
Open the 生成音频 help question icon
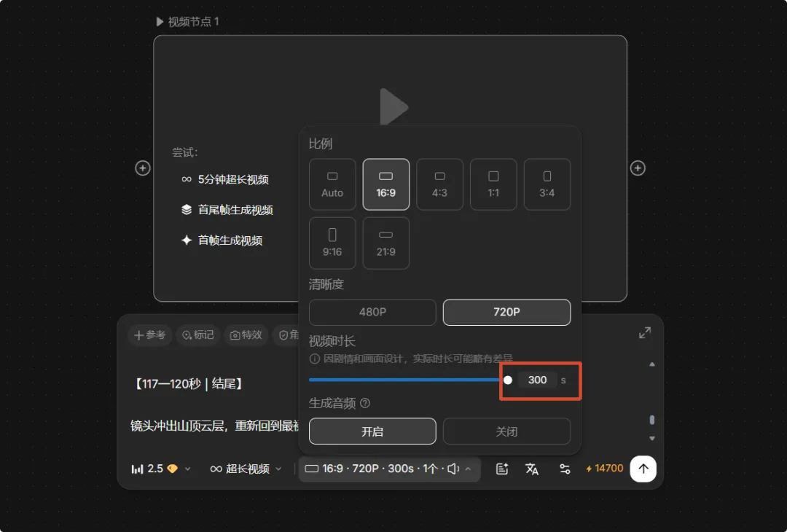click(365, 403)
